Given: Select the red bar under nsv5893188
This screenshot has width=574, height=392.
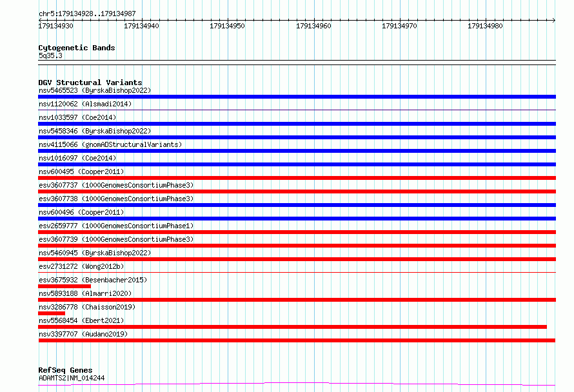Looking at the screenshot, I should [x=297, y=300].
